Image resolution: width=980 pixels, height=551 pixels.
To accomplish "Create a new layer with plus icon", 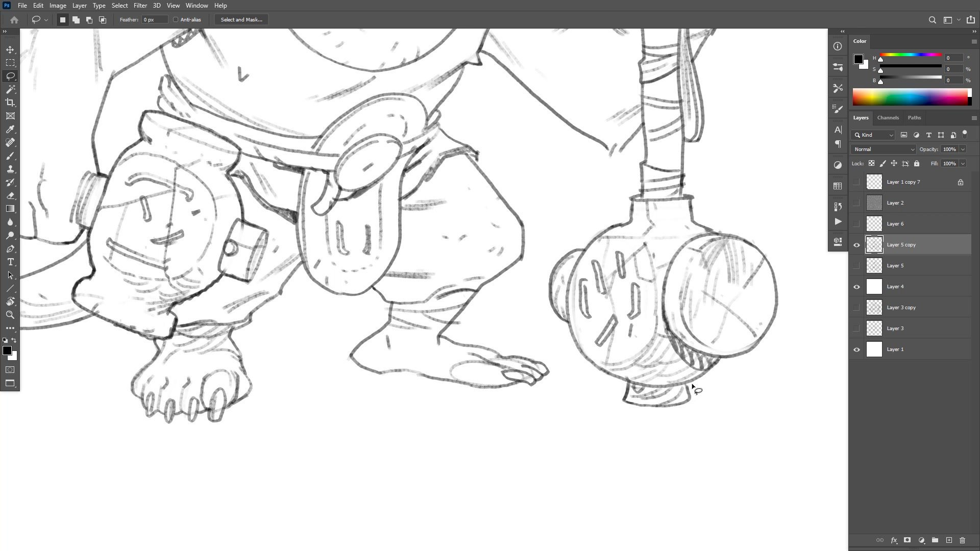I will tap(949, 540).
